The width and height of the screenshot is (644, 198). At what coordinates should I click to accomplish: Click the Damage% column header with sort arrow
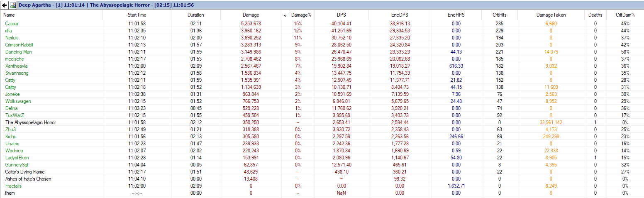point(298,15)
